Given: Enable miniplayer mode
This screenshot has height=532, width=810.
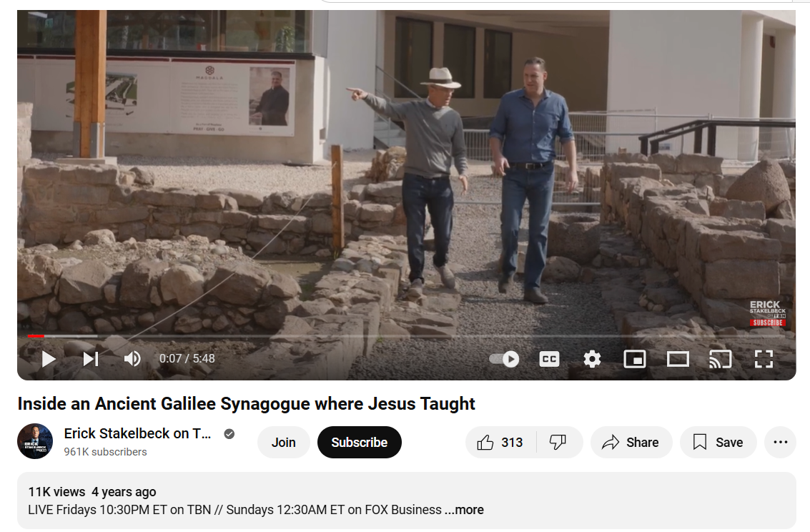Looking at the screenshot, I should [635, 359].
